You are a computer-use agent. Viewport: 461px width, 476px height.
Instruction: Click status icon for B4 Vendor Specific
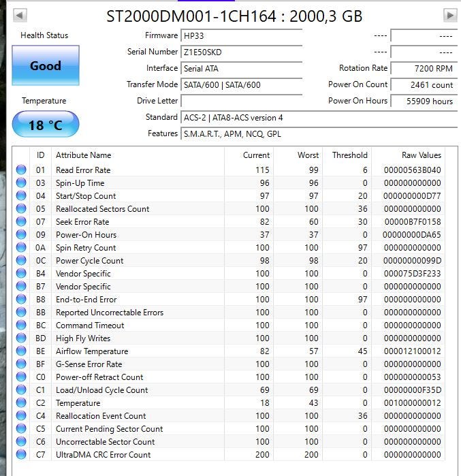(21, 273)
